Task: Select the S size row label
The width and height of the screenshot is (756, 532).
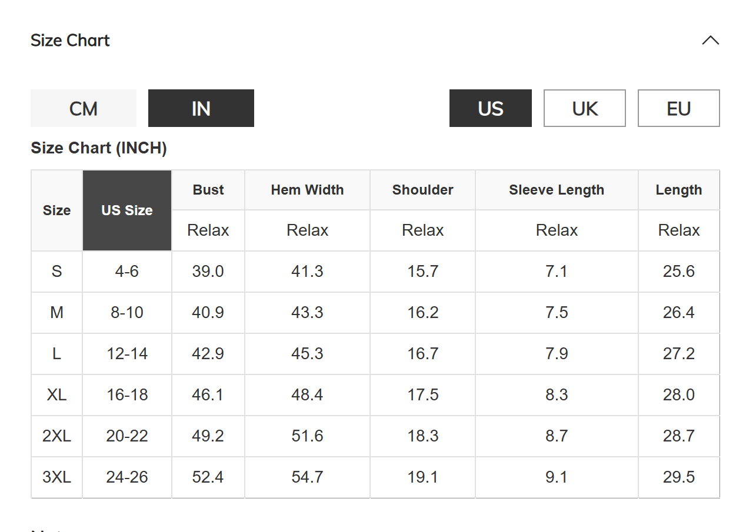Action: pyautogui.click(x=56, y=272)
